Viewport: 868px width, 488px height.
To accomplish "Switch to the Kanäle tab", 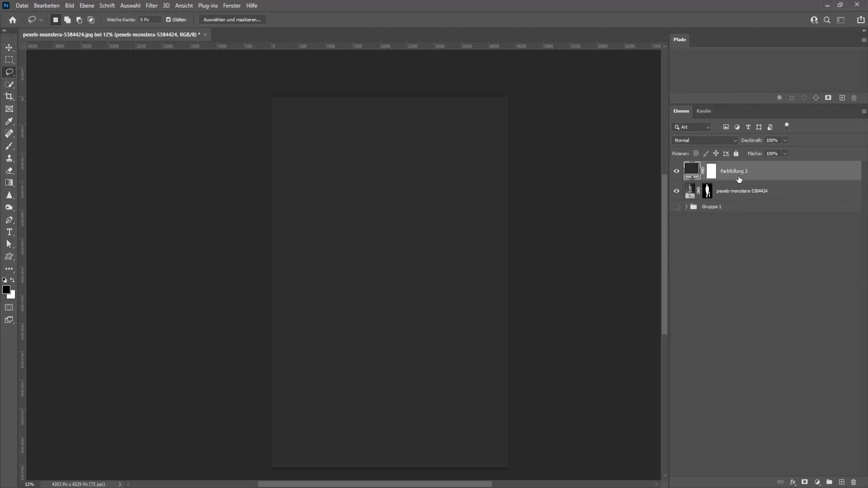I will coord(703,110).
